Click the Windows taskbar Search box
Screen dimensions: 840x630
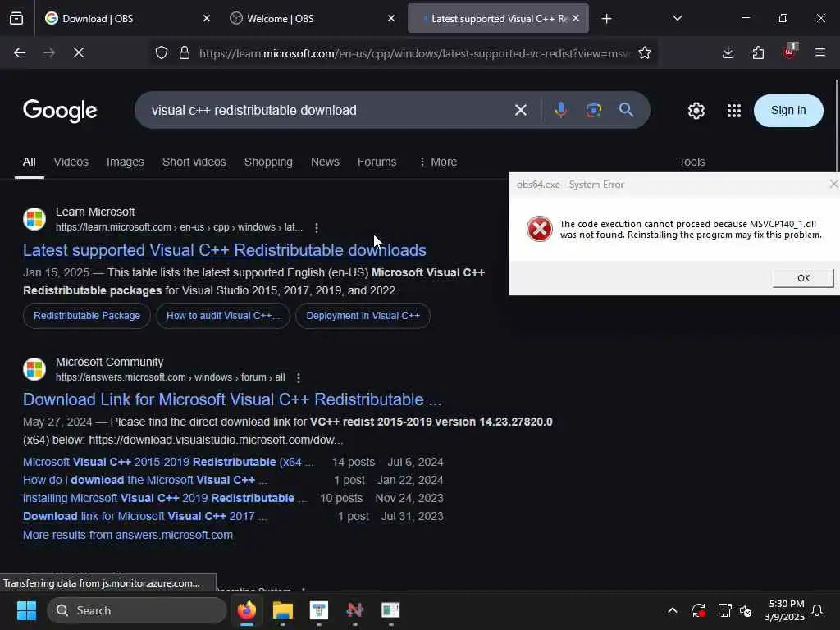[137, 610]
